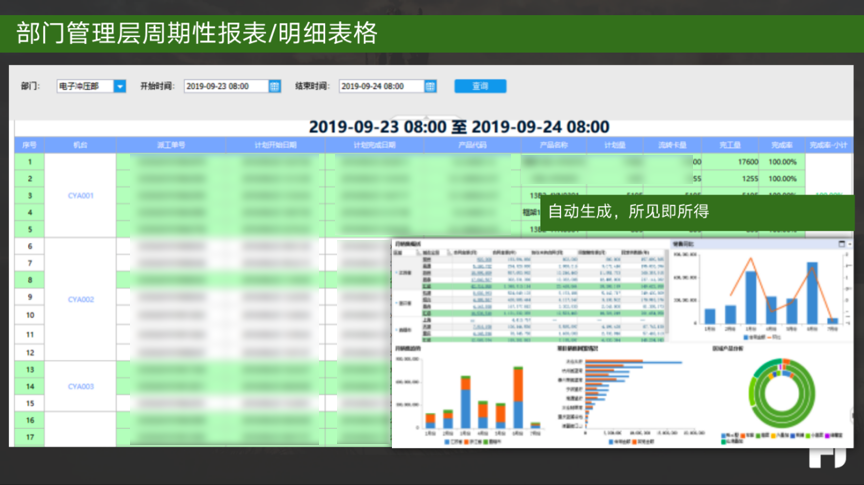Click the 17600 completed quantity cell
The image size is (864, 485).
click(731, 162)
